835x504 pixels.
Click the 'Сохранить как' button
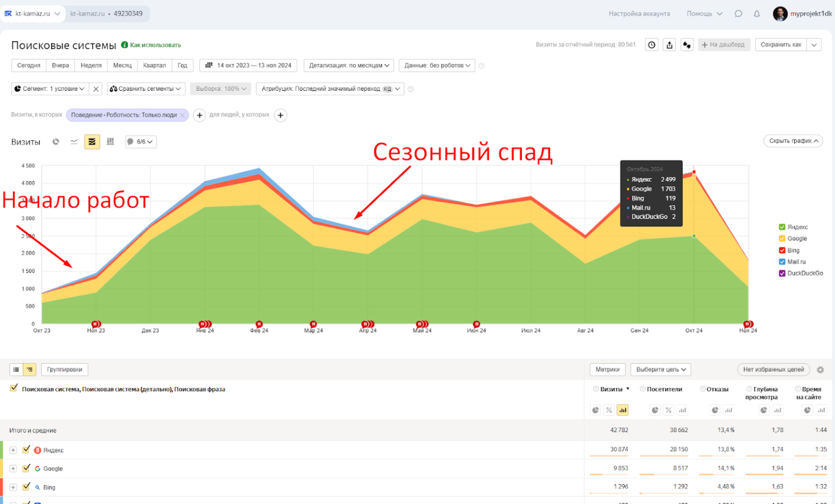(x=781, y=45)
